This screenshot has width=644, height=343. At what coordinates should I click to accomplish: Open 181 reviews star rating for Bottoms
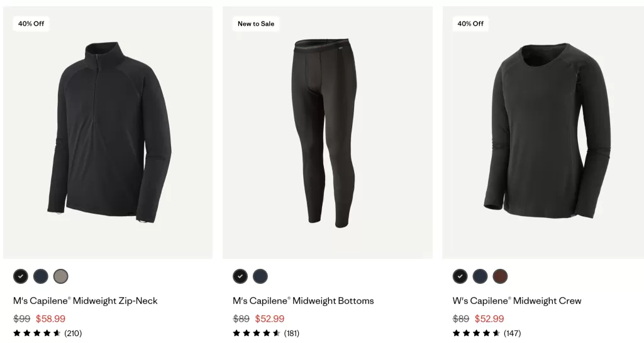(266, 333)
